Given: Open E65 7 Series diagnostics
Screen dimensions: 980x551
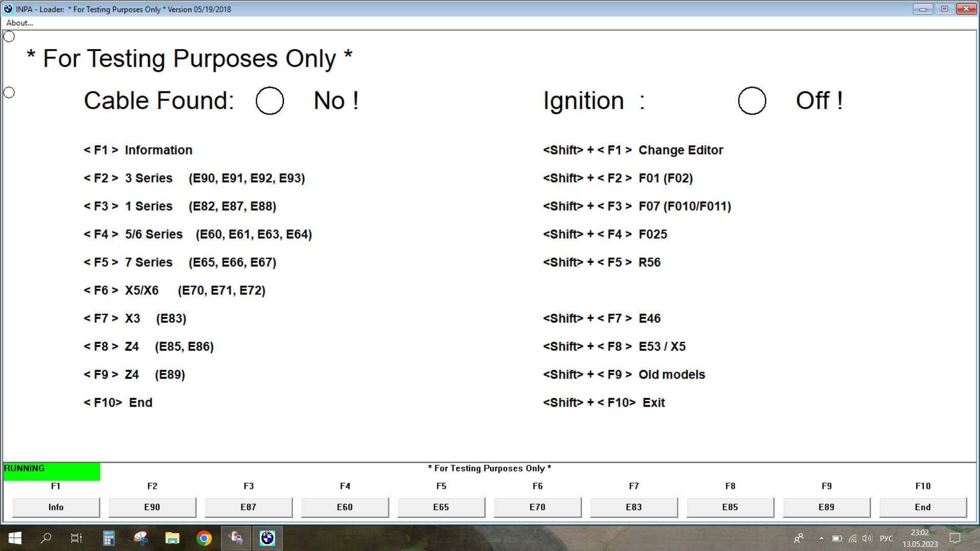Looking at the screenshot, I should click(x=441, y=507).
